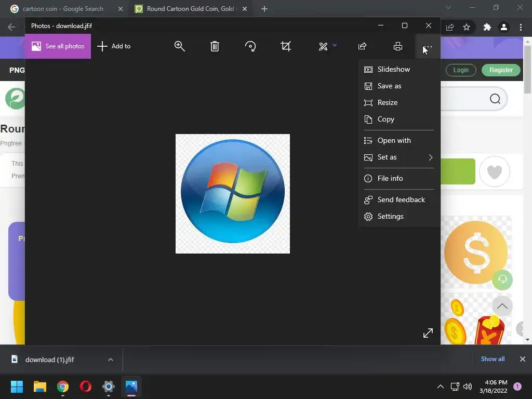The width and height of the screenshot is (532, 399).
Task: Share the photo via share icon
Action: click(362, 46)
